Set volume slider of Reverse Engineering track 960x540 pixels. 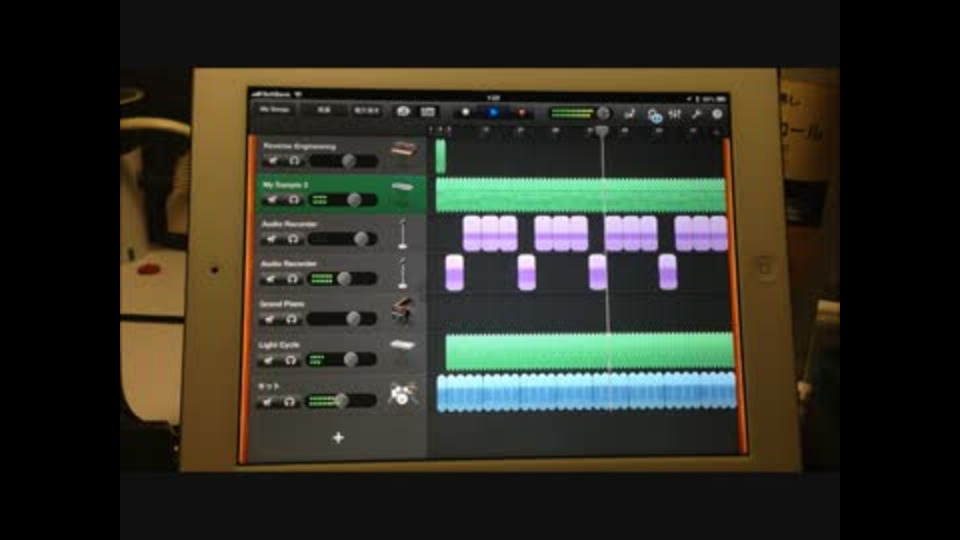click(x=343, y=161)
